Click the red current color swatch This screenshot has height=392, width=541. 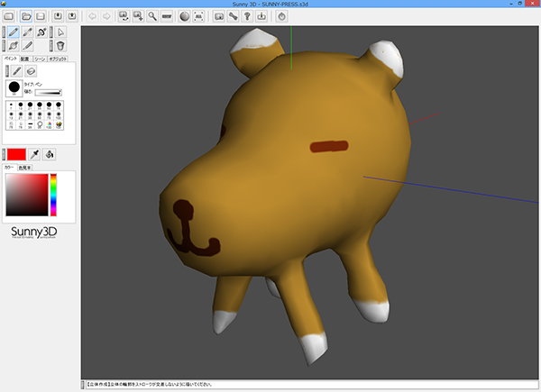(x=15, y=154)
